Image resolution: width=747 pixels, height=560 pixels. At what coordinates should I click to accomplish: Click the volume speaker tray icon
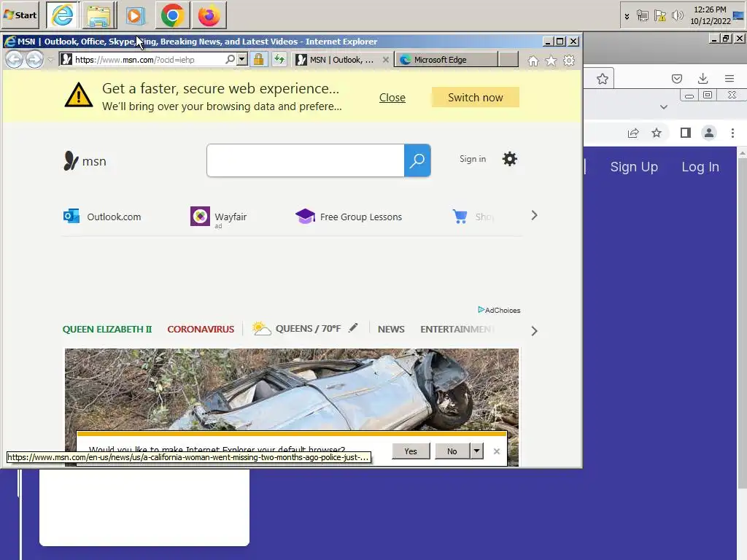(677, 16)
